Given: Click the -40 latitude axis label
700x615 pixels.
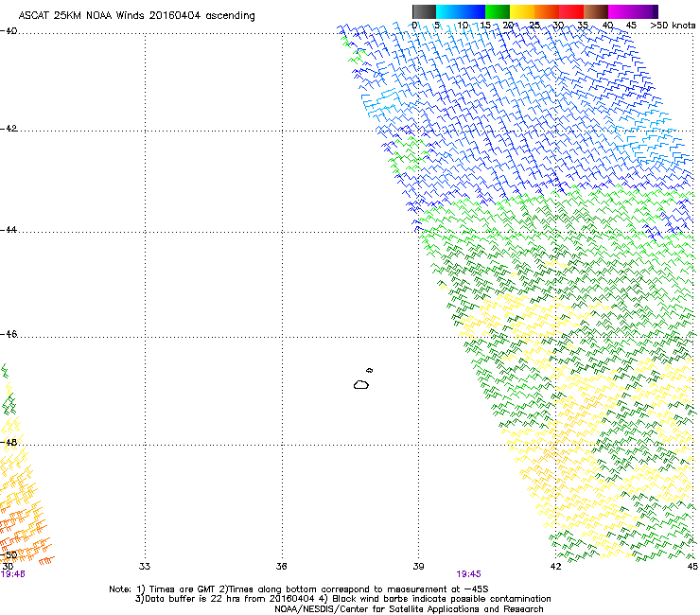Looking at the screenshot, I should (9, 31).
